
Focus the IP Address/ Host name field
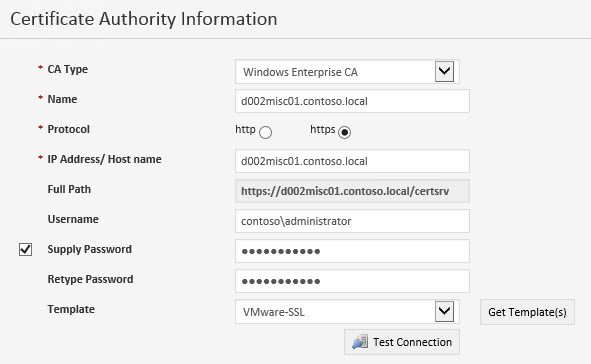click(352, 161)
